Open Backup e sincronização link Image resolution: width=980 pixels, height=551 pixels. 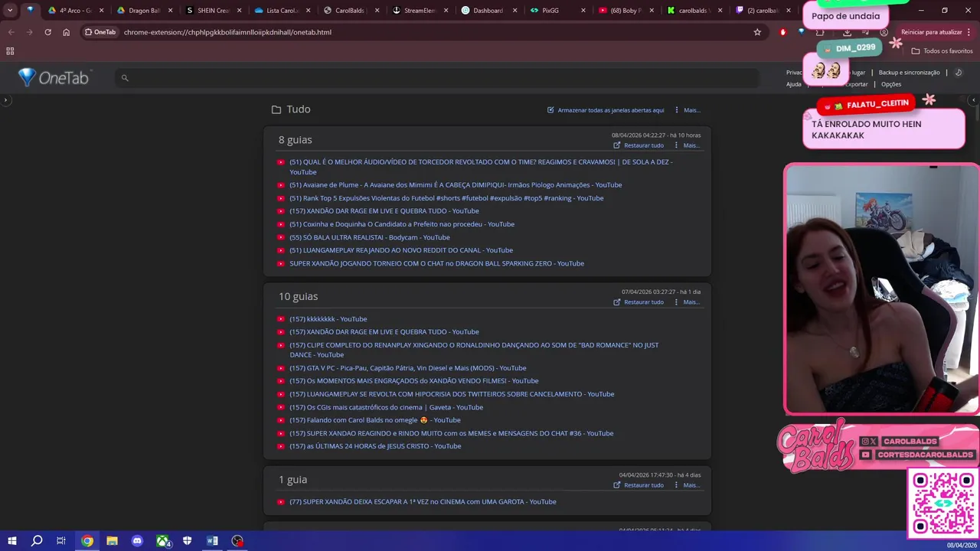pos(909,73)
